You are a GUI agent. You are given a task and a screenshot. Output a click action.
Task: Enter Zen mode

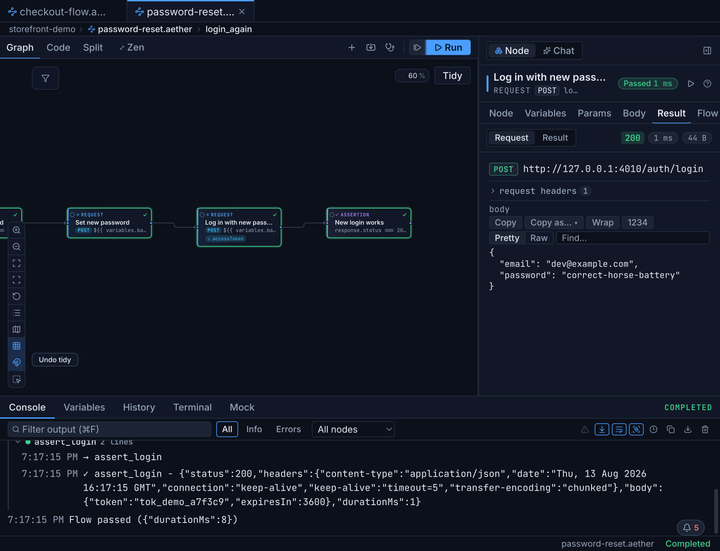(x=132, y=47)
